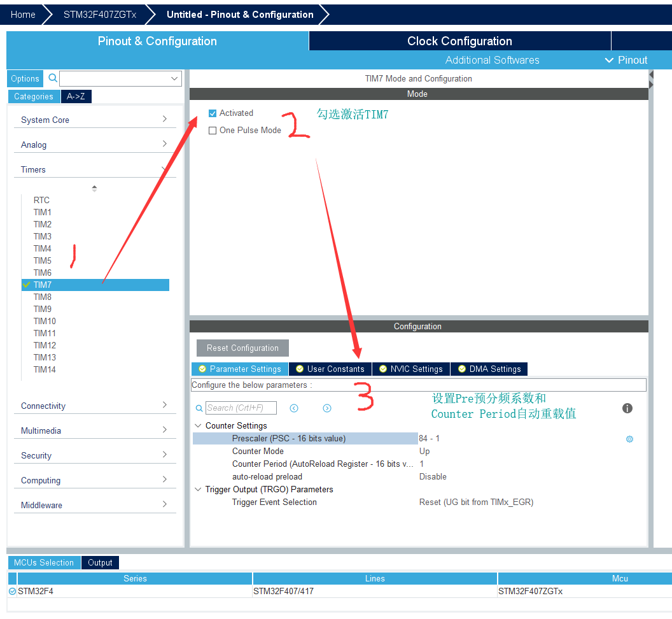The image size is (672, 619).
Task: Select TIM6 in the timers list
Action: [x=43, y=273]
